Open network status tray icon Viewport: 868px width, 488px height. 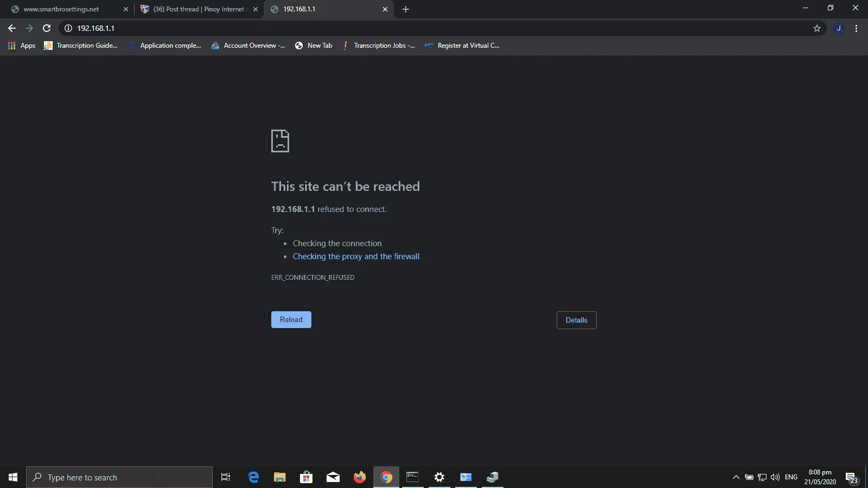[762, 477]
